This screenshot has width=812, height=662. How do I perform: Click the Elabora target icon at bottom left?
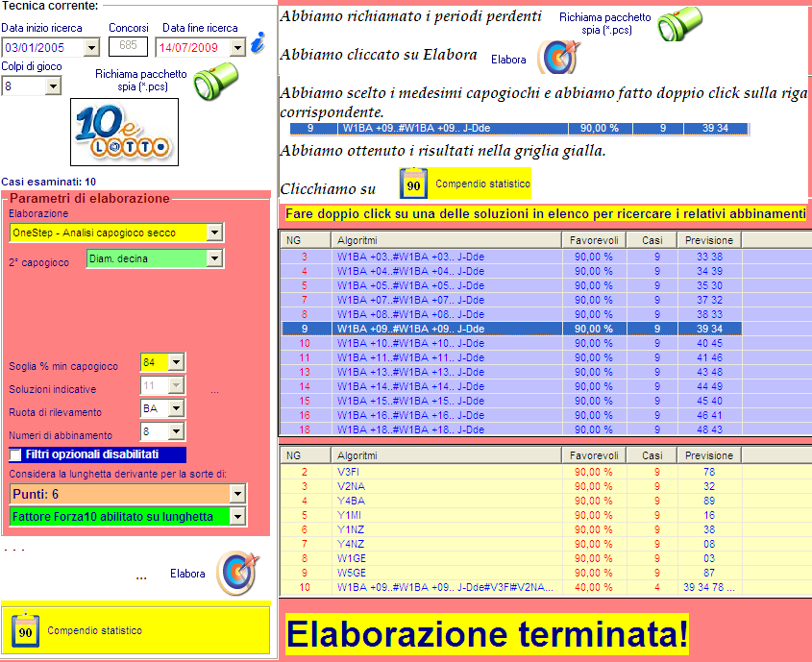(235, 574)
